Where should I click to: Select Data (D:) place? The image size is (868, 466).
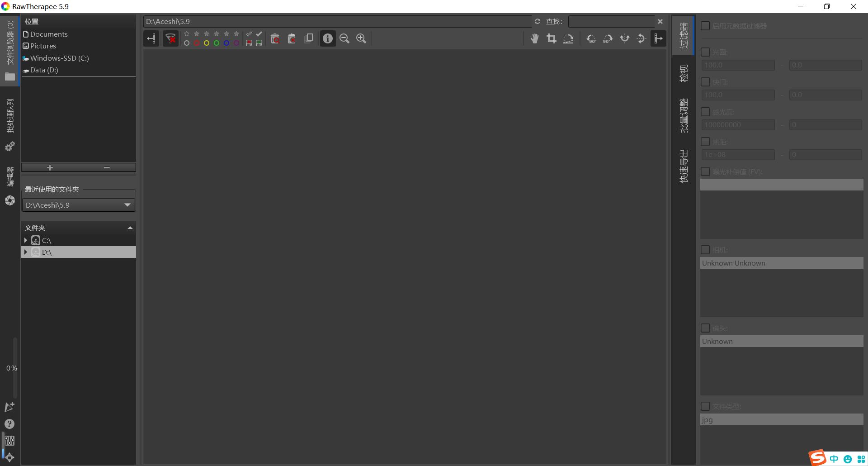click(79, 70)
